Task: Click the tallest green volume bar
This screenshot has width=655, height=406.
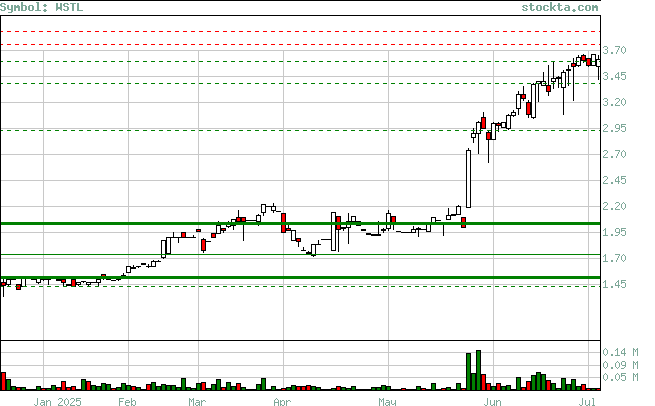Action: coord(478,370)
